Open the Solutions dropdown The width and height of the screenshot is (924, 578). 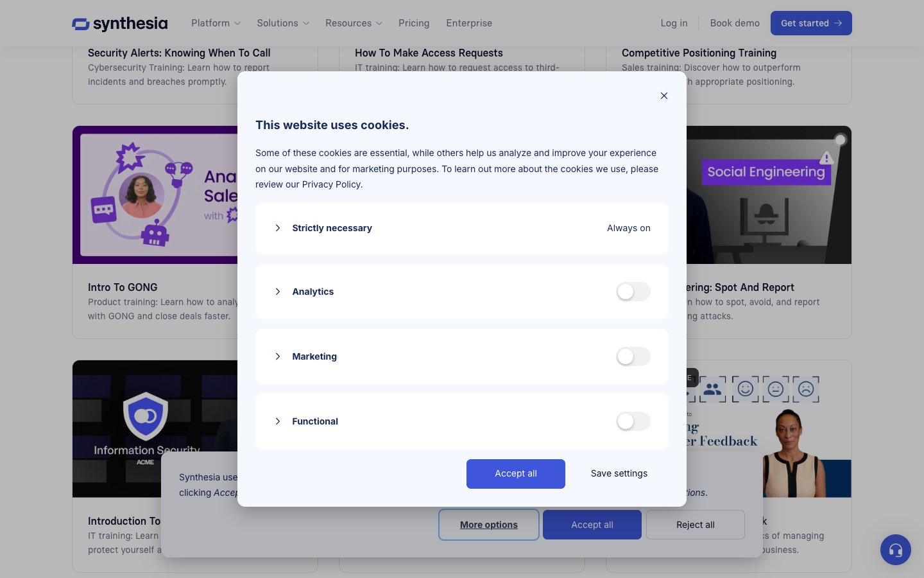[x=282, y=23]
